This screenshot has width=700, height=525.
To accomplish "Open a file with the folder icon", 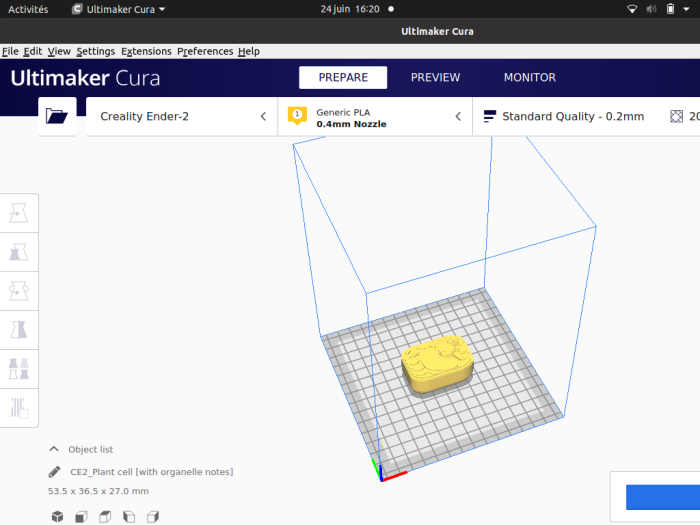I will click(x=57, y=116).
